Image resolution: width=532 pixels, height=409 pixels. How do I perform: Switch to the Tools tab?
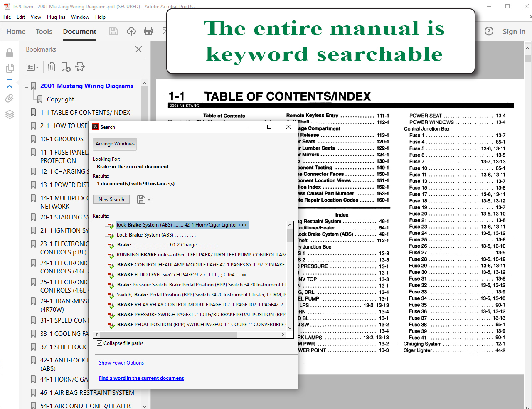[44, 31]
